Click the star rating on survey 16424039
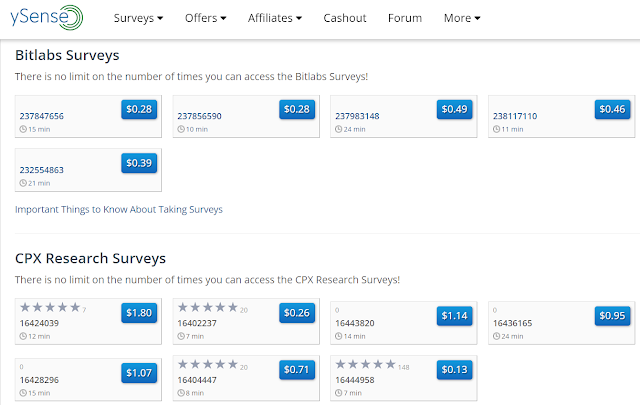This screenshot has height=405, width=640. point(50,307)
